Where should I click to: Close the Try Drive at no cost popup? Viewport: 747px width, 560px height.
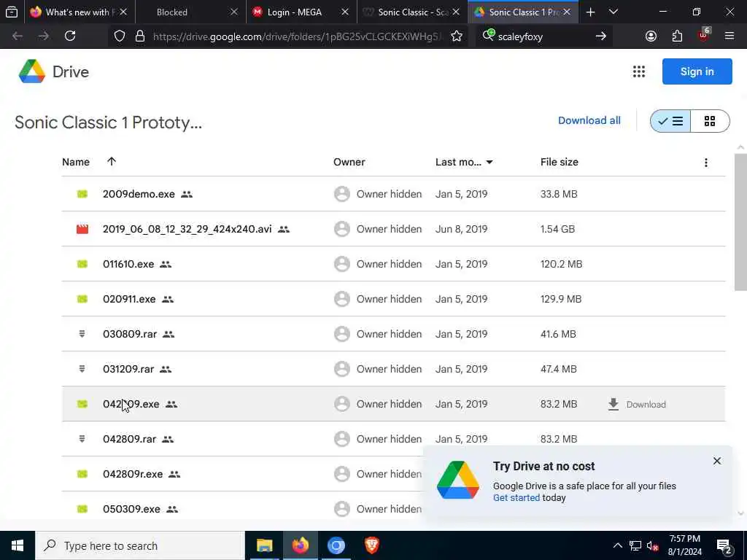point(717,461)
